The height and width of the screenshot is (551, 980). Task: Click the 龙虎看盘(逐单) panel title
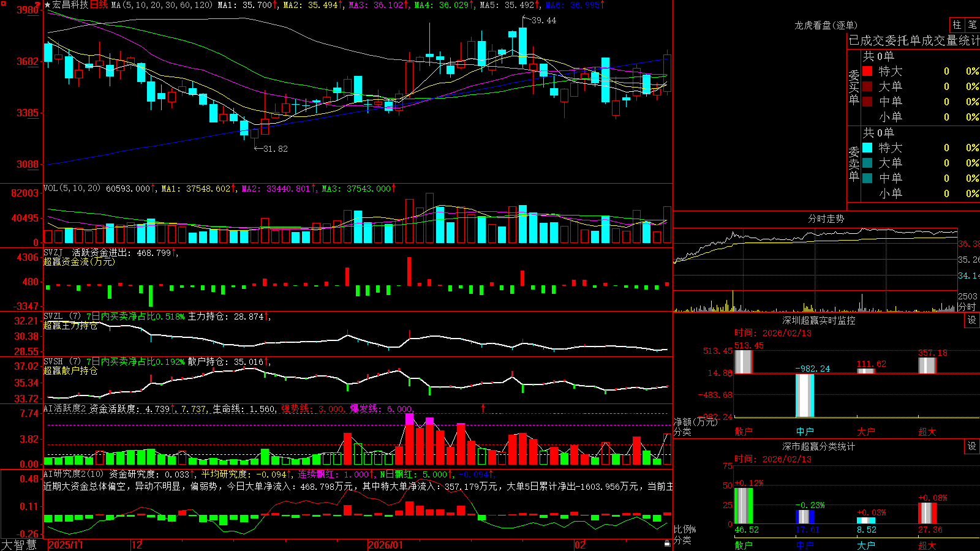[826, 25]
